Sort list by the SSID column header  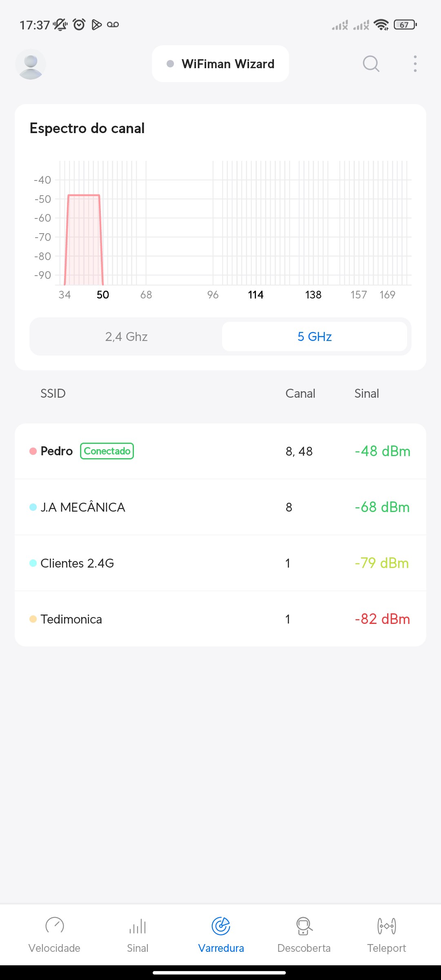pos(53,393)
